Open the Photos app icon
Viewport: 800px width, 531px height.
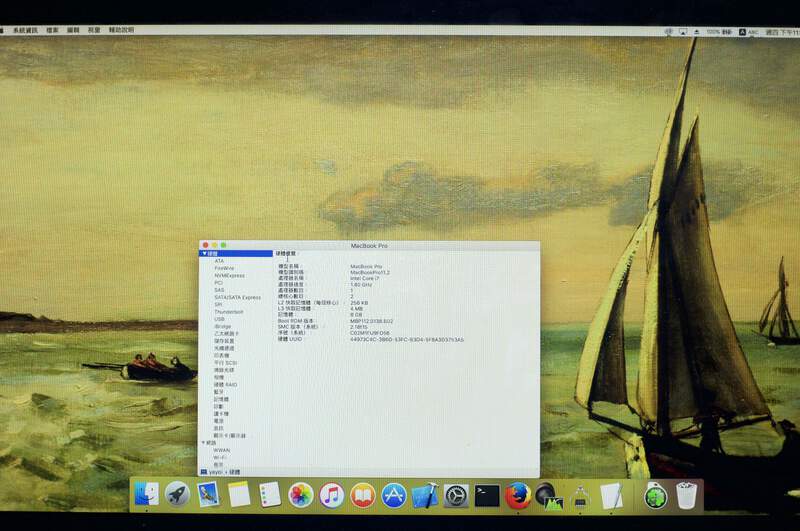click(x=301, y=494)
